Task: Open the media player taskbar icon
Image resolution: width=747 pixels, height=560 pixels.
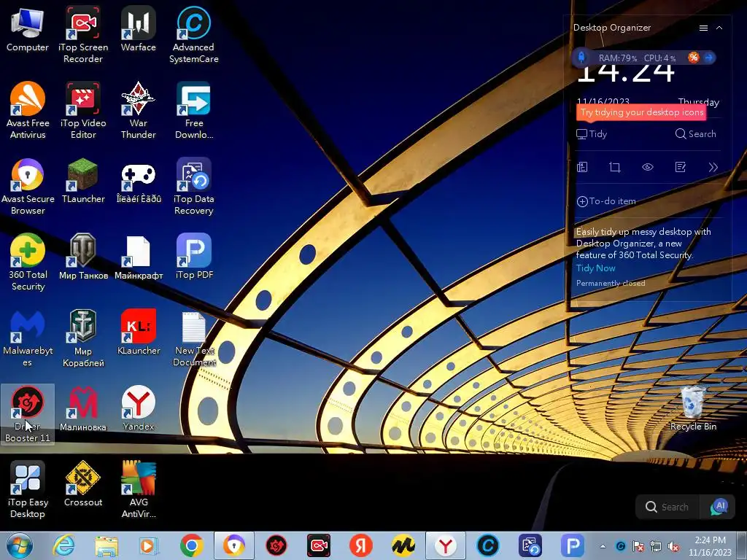Action: point(149,545)
